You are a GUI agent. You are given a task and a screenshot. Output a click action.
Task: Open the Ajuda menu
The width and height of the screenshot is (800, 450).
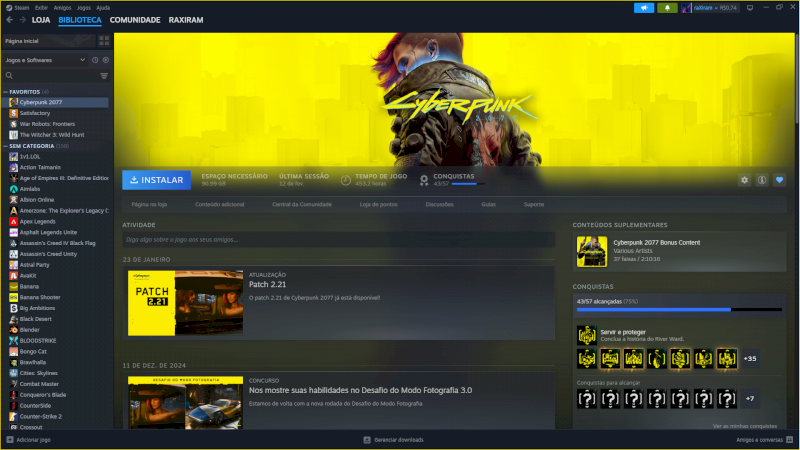103,8
